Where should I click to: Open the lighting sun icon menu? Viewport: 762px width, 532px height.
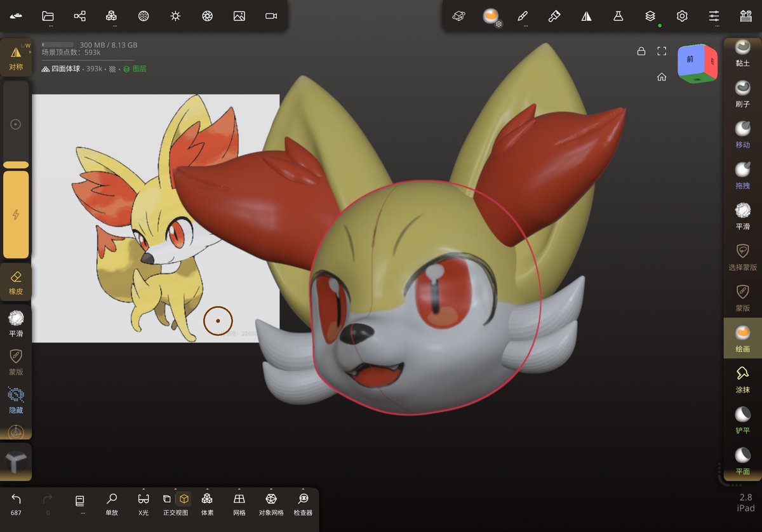pos(175,16)
